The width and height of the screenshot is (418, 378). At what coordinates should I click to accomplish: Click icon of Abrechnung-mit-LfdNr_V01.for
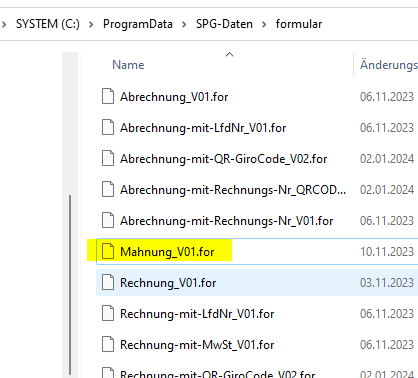(x=108, y=128)
